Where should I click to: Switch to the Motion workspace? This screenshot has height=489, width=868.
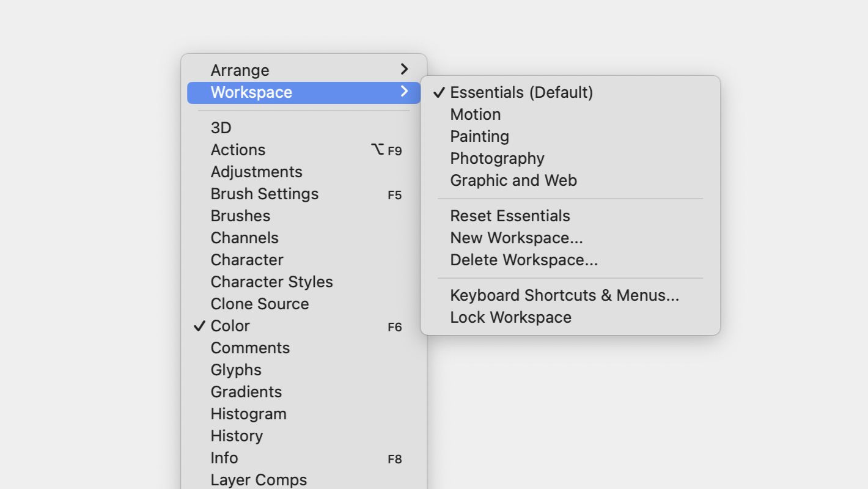click(x=475, y=114)
